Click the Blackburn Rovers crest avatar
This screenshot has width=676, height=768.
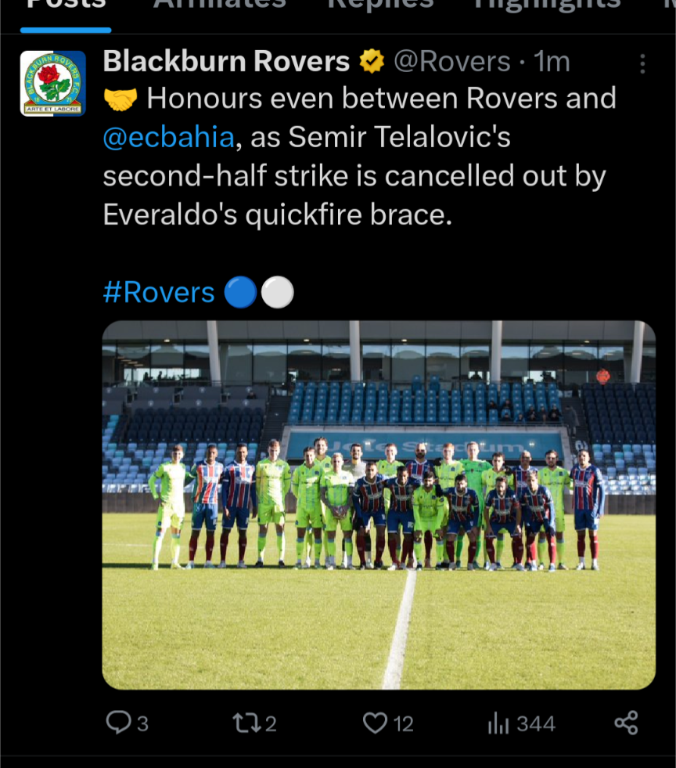click(53, 83)
